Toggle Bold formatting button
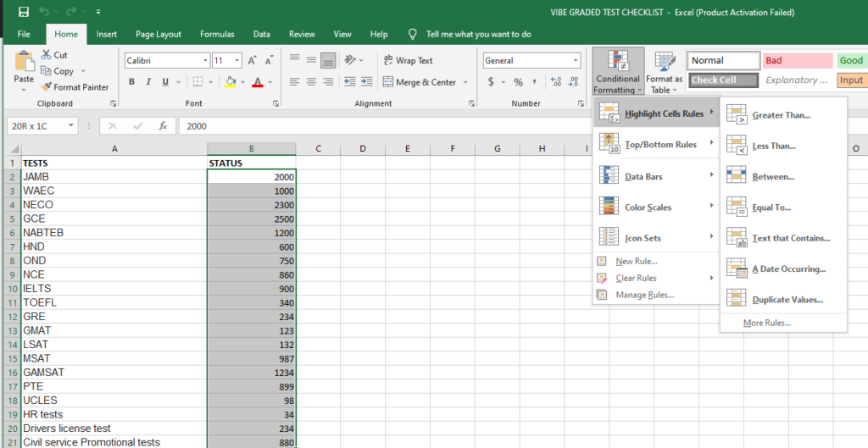 [132, 82]
